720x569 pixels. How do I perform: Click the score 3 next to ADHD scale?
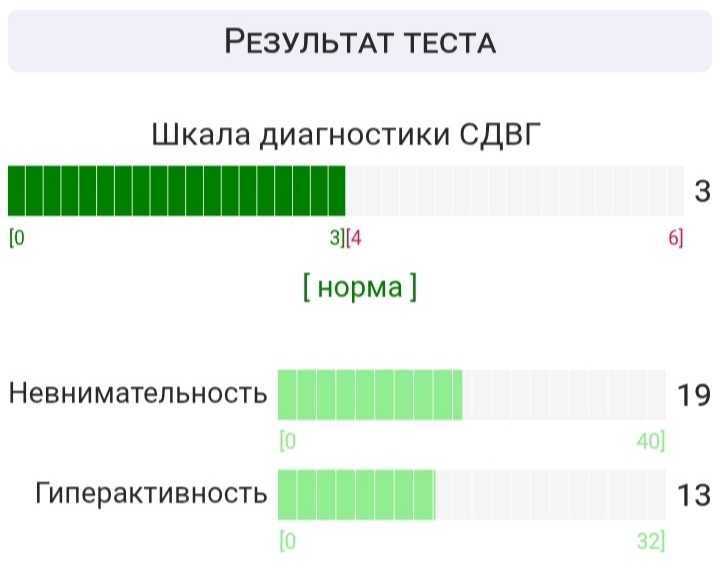tap(702, 191)
